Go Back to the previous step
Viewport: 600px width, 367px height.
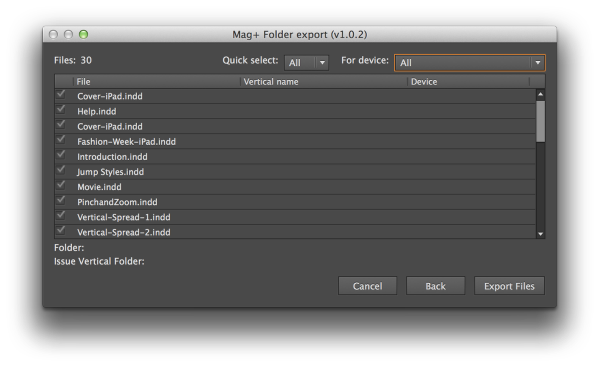435,286
